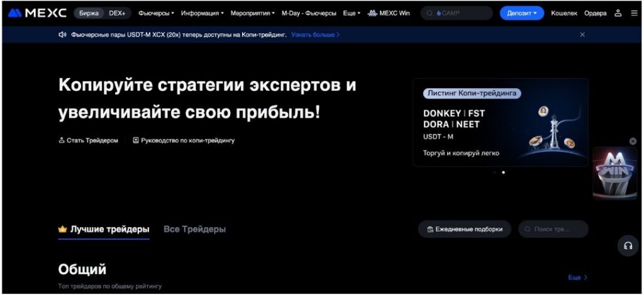Open the Листинг Копи-трейдинга banner
Image resolution: width=644 pixels, height=295 pixels.
(x=501, y=123)
